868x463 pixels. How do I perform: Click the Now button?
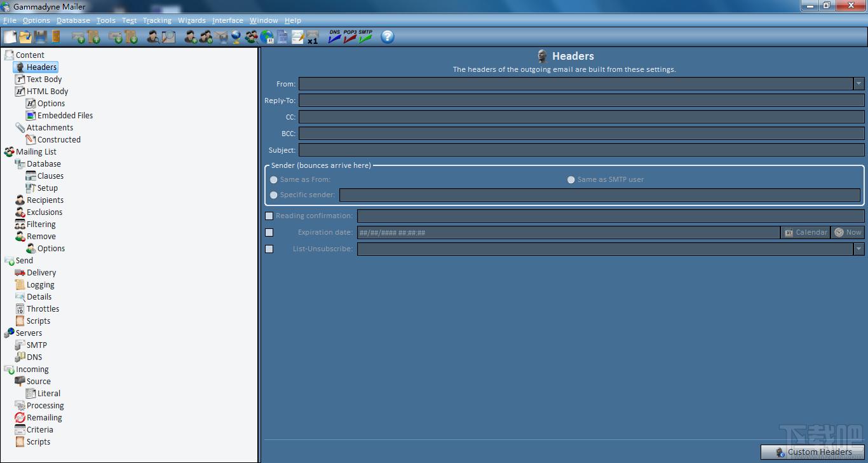pos(848,232)
